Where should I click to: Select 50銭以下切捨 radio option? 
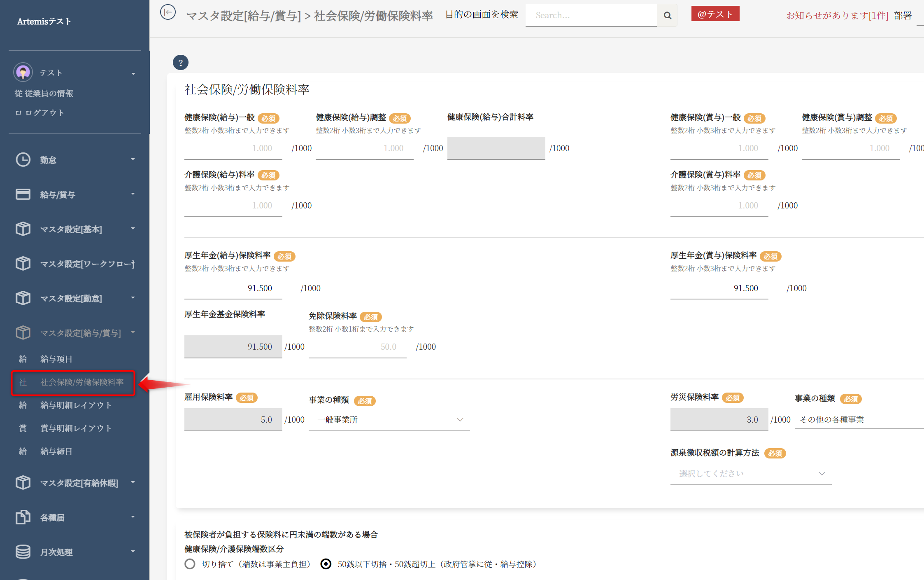(326, 564)
